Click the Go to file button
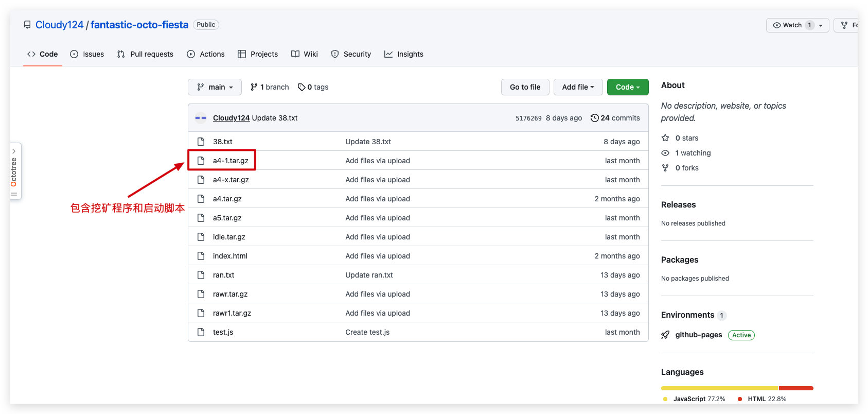 click(x=525, y=87)
